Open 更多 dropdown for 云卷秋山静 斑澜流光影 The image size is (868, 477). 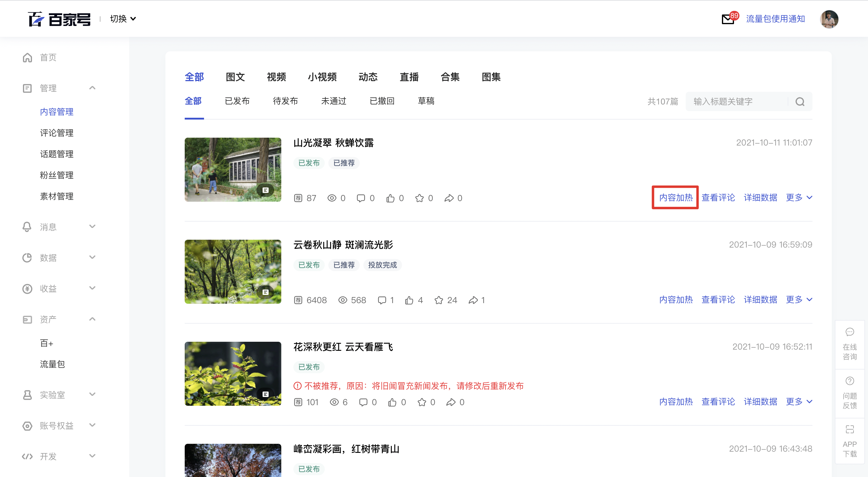[799, 300]
